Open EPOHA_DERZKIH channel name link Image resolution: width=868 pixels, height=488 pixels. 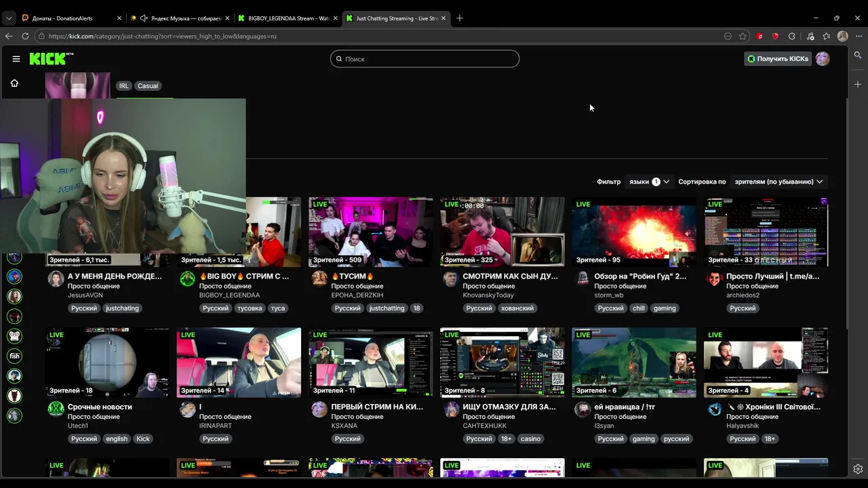[357, 296]
